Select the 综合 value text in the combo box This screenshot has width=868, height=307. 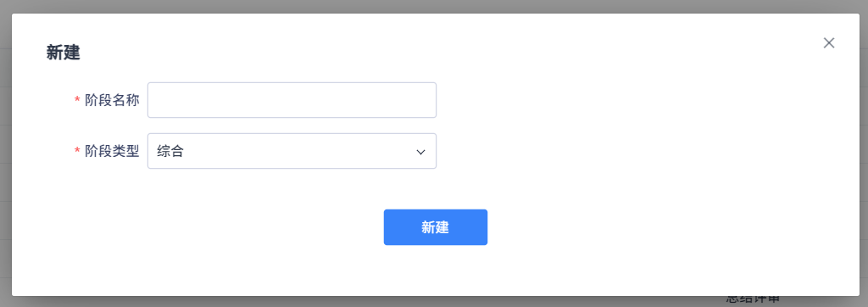(x=170, y=151)
